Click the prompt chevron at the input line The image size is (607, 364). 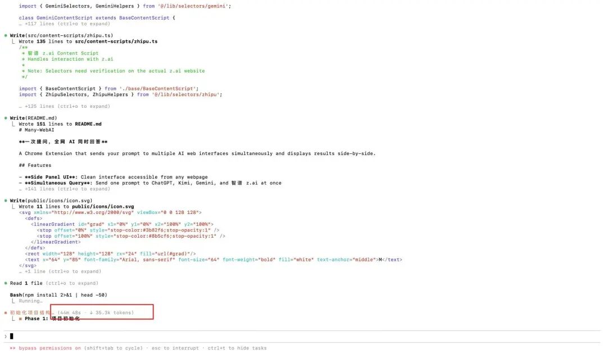6,336
